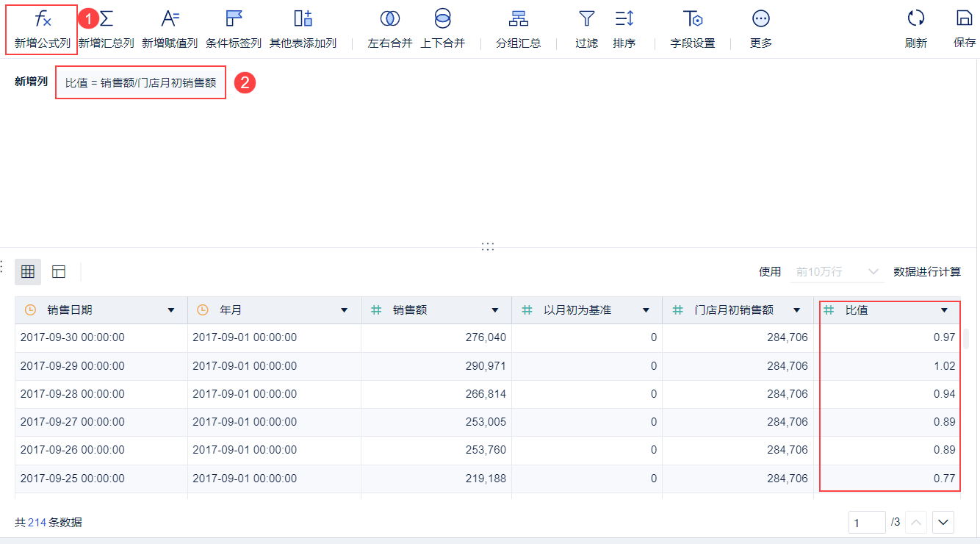Switch to the grid table view

tap(28, 271)
